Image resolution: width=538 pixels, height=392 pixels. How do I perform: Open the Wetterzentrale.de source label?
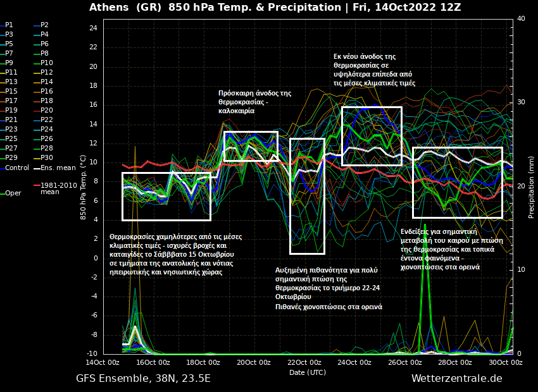click(x=457, y=379)
